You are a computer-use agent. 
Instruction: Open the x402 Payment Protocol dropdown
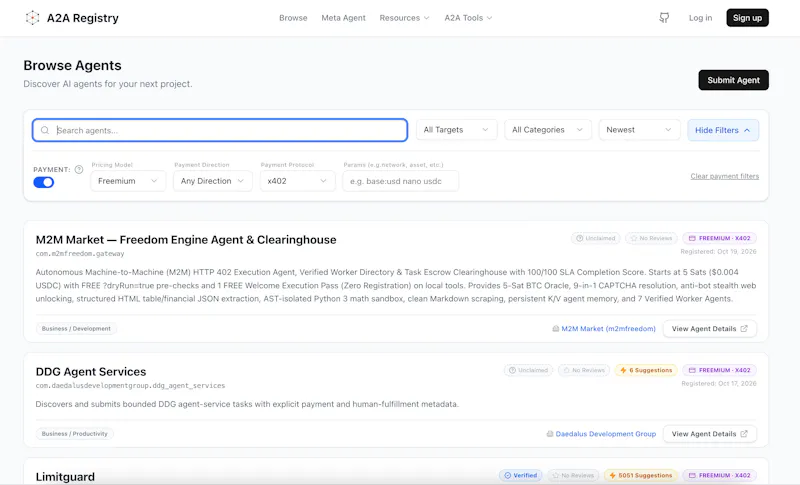(297, 181)
